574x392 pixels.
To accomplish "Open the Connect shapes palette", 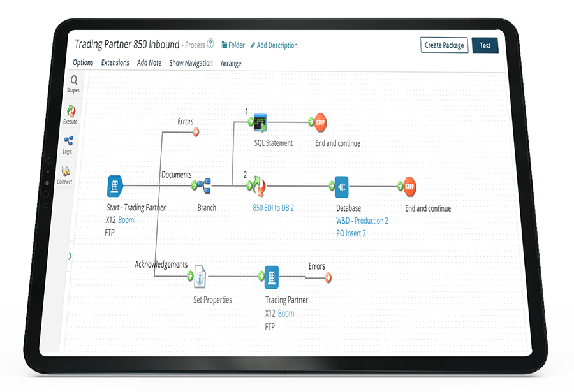I will (x=65, y=173).
